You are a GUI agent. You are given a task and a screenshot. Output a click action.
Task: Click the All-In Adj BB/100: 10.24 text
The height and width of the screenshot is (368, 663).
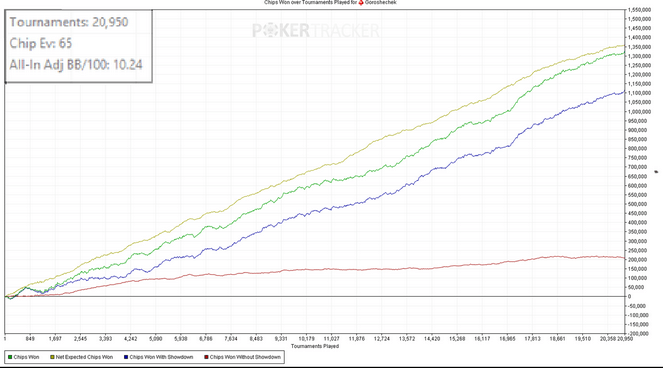[x=76, y=65]
